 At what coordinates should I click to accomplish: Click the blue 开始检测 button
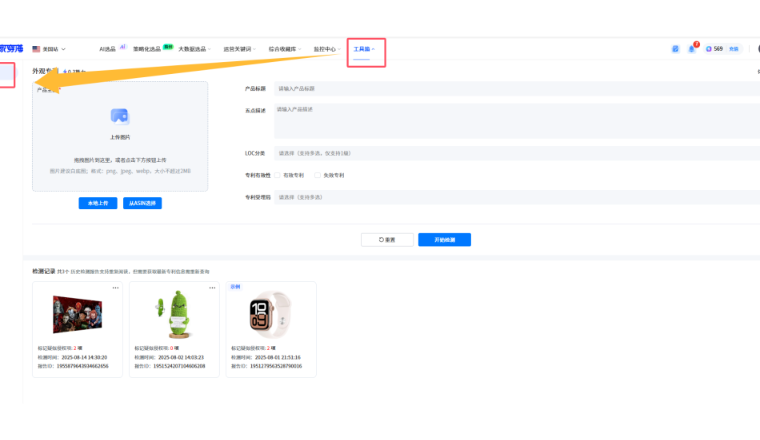[x=444, y=240]
